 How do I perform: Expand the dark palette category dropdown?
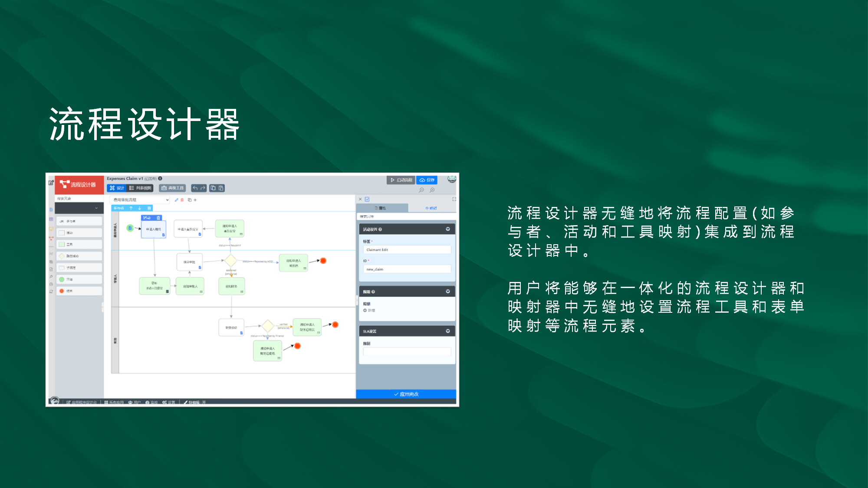(79, 208)
